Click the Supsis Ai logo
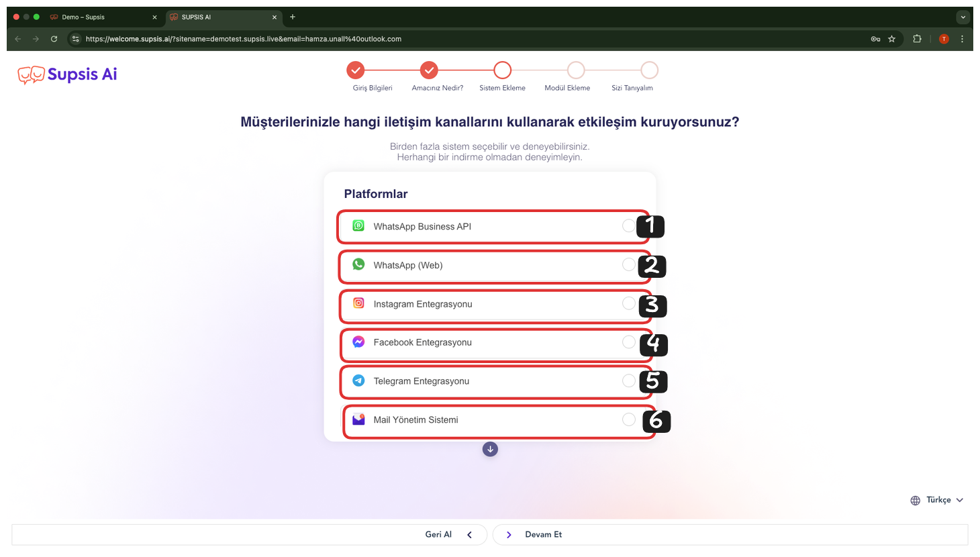The image size is (980, 557). pyautogui.click(x=67, y=74)
